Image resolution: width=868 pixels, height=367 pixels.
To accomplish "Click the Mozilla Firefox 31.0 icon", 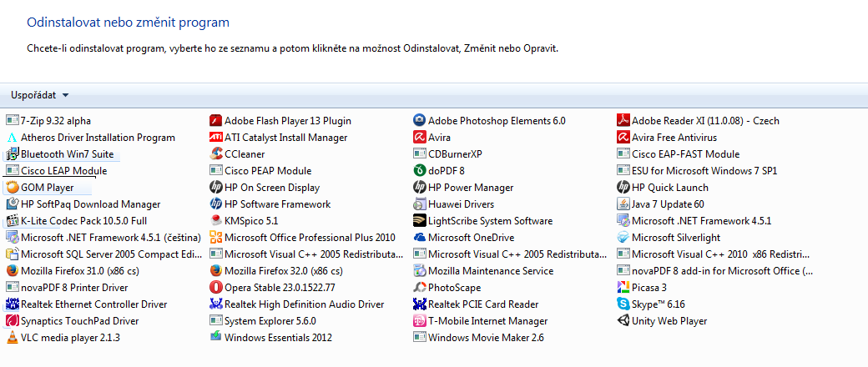I will click(12, 271).
